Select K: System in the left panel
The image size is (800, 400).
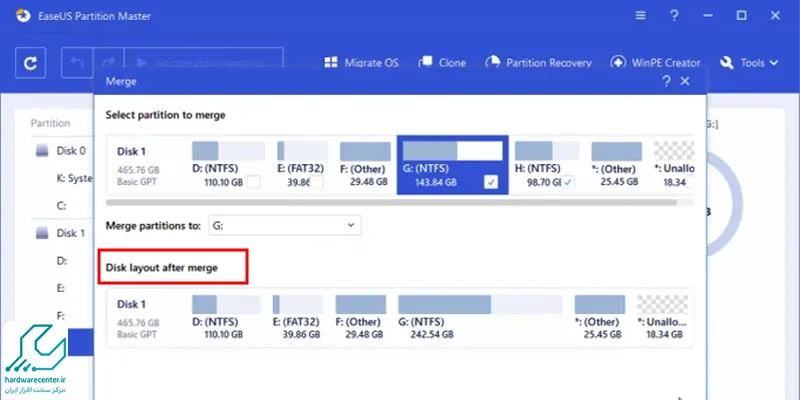[x=74, y=179]
